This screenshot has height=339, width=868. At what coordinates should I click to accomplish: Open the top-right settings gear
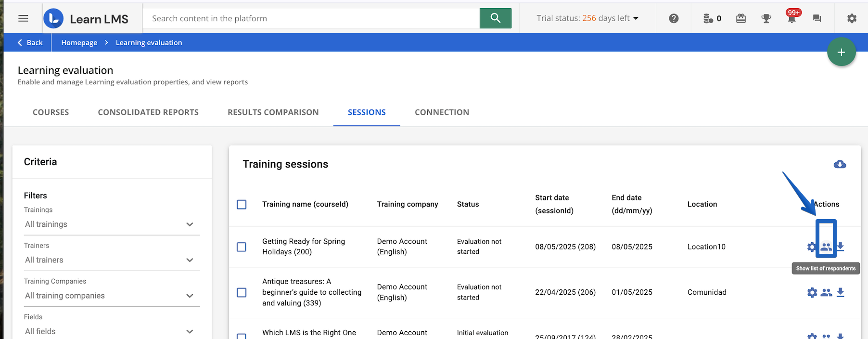852,18
